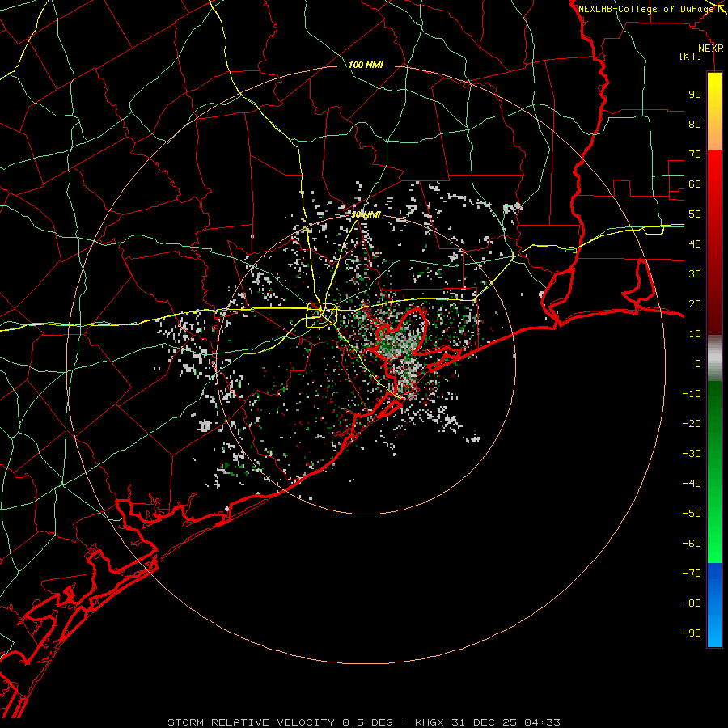Click the 30 value on velocity scale
This screenshot has width=728, height=728.
coord(695,274)
